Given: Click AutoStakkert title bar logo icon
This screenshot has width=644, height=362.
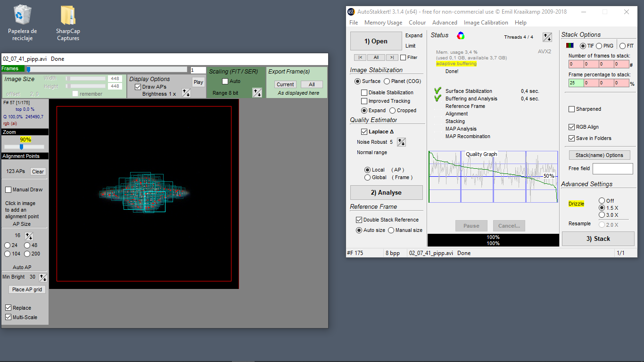Looking at the screenshot, I should click(351, 12).
